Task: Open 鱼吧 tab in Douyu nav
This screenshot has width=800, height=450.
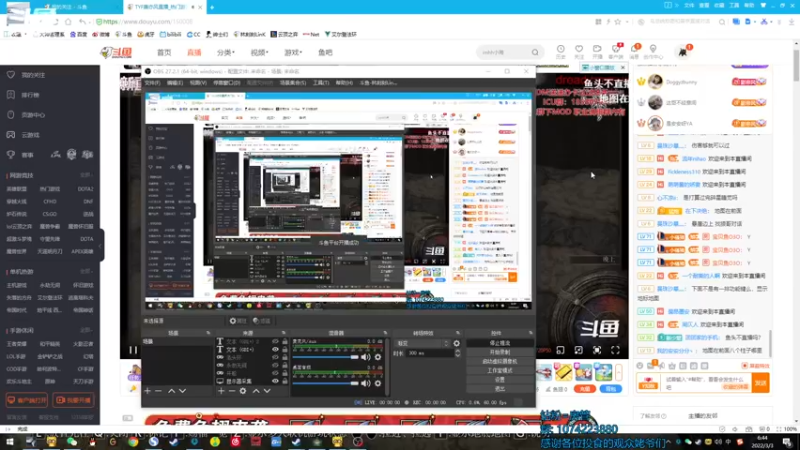Action: click(x=325, y=53)
